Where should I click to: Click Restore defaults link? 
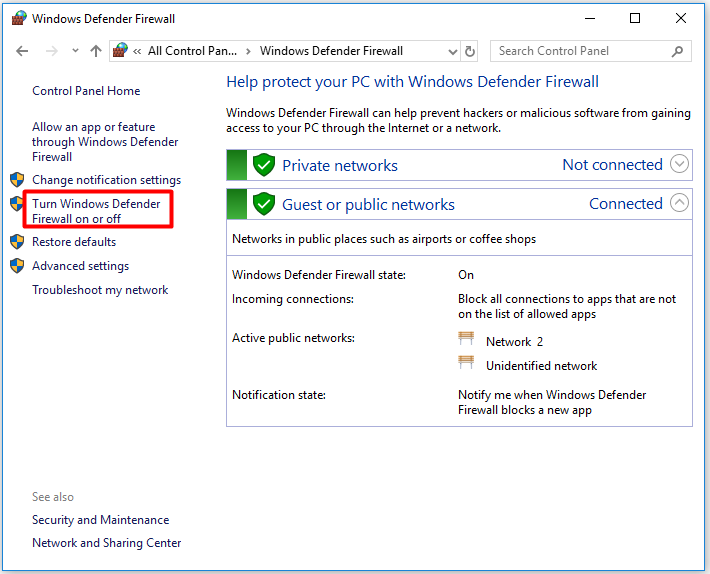point(74,242)
